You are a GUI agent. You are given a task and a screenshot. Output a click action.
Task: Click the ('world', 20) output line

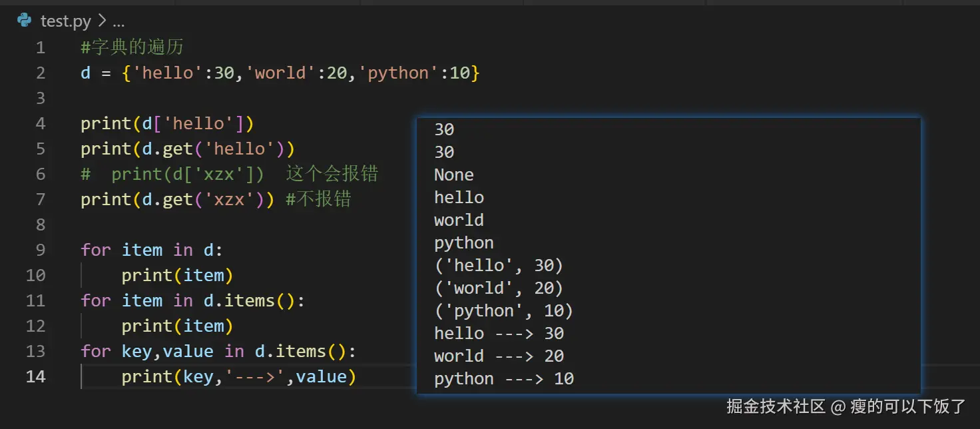[x=498, y=288]
